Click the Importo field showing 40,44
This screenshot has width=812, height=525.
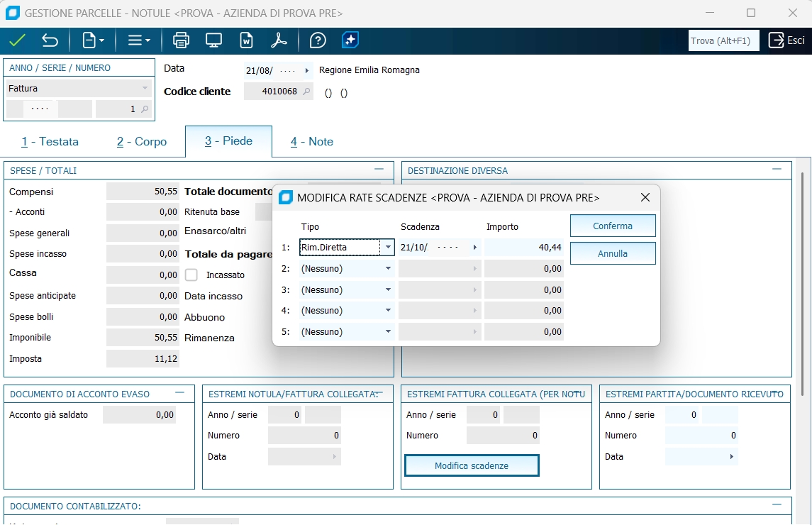tap(524, 248)
